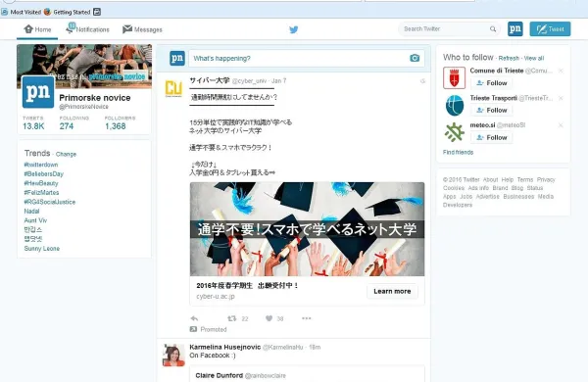Open the Sunny Leone trend
Viewport: 588px width, 382px height.
[x=42, y=249]
